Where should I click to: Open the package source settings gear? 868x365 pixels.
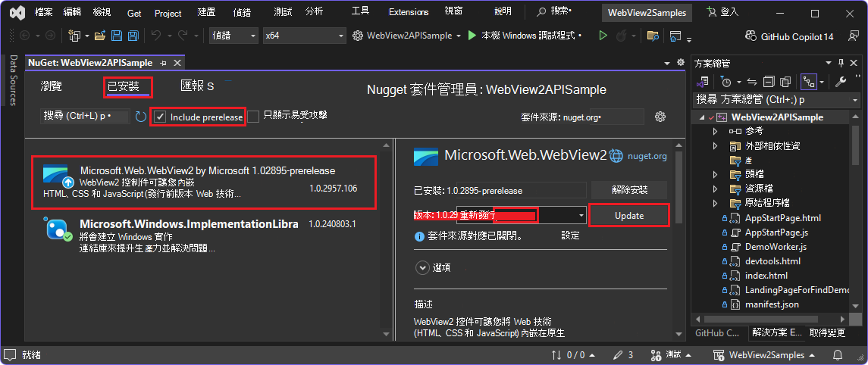[660, 117]
